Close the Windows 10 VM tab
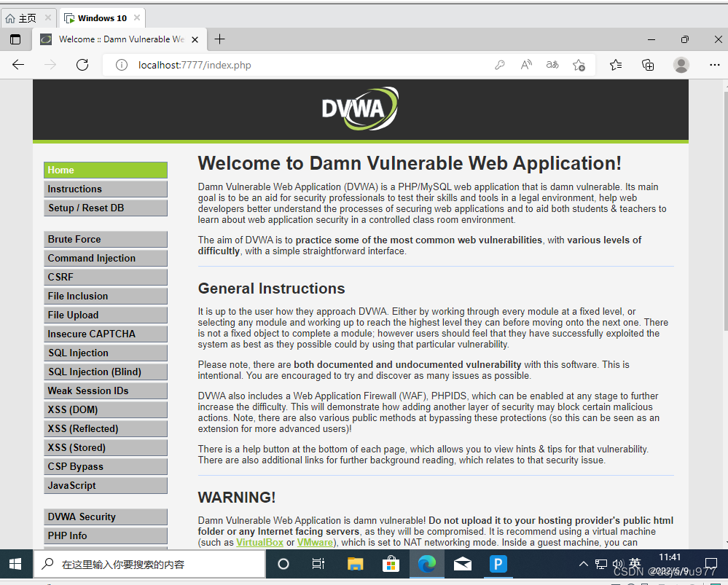Screen dimensions: 728x585 click(x=137, y=17)
